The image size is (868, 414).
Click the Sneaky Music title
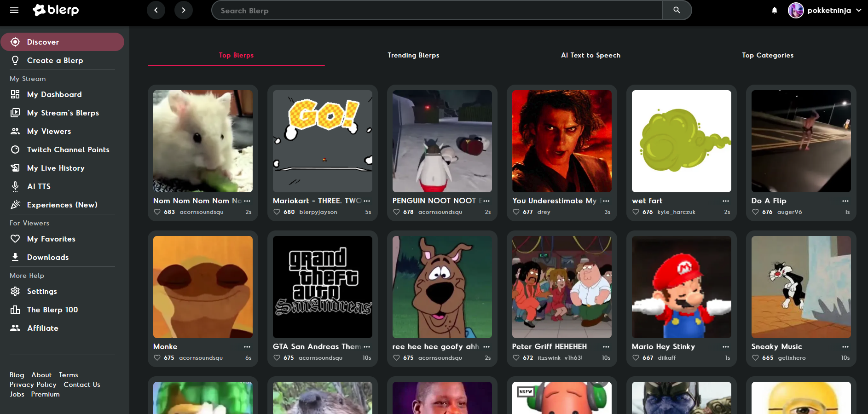pyautogui.click(x=776, y=347)
